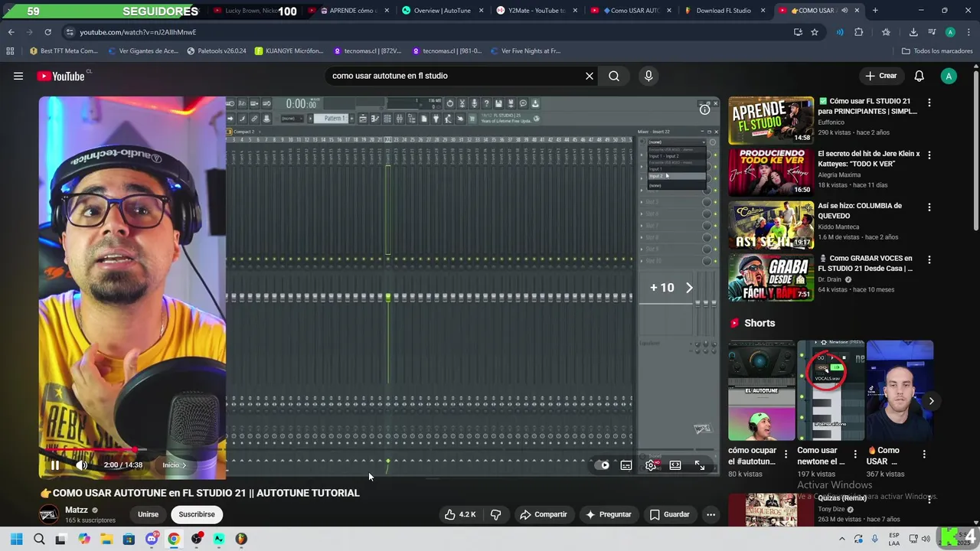Click the address bar URL
Screen dimensions: 980x551
tap(138, 32)
